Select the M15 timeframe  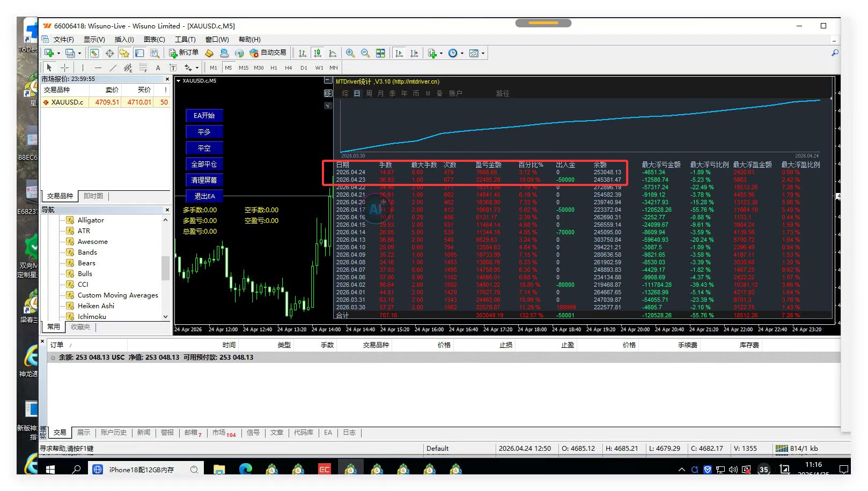pyautogui.click(x=244, y=68)
